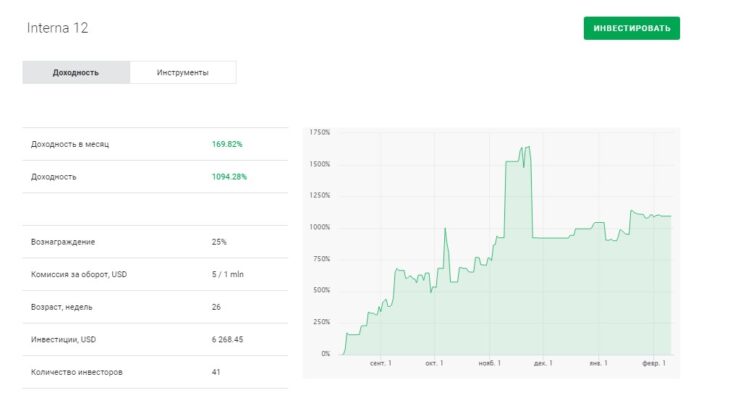The width and height of the screenshot is (730, 398).
Task: Click the Возраст, недель label
Action: [61, 307]
